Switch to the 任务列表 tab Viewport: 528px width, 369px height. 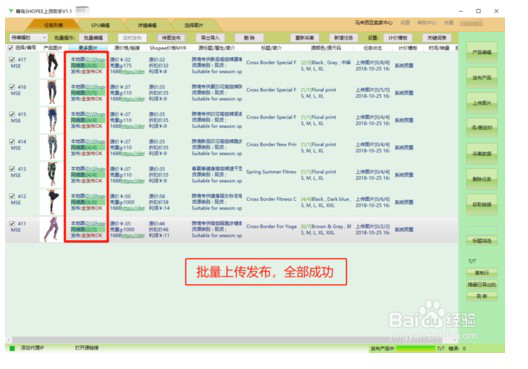tap(53, 25)
